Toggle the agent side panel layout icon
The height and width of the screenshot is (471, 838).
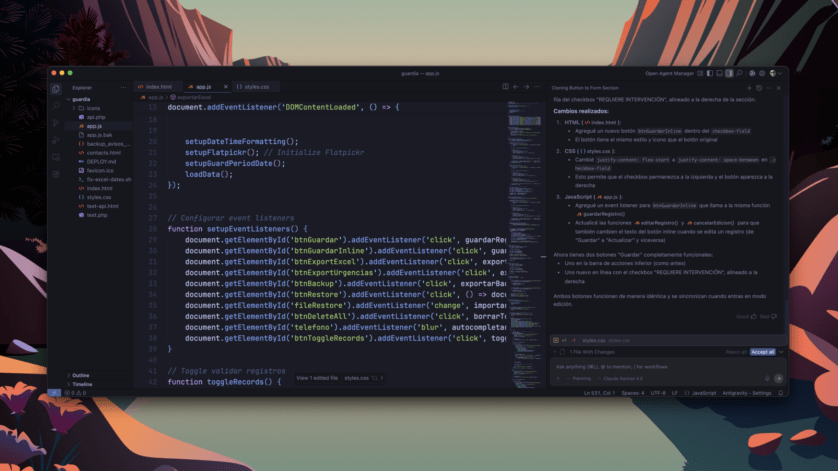[729, 73]
